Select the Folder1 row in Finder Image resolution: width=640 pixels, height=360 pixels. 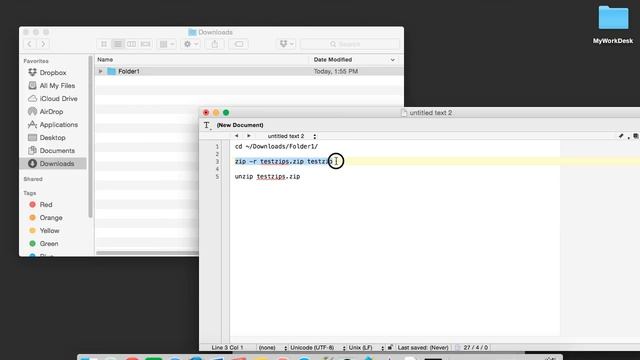(x=249, y=71)
